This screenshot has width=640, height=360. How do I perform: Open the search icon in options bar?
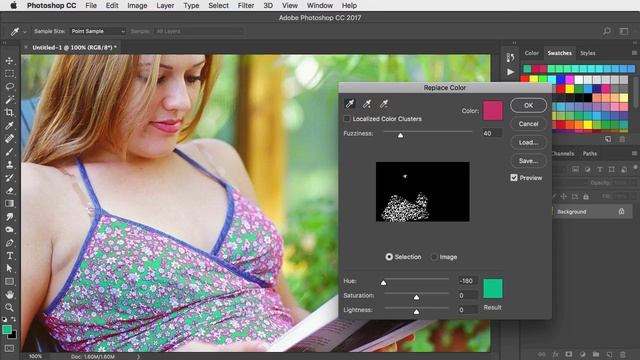607,31
